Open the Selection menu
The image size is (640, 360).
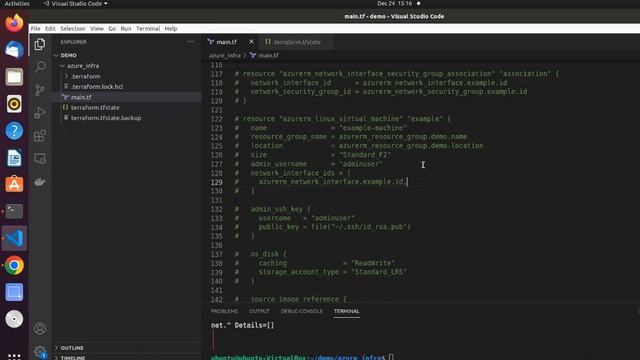tap(73, 29)
